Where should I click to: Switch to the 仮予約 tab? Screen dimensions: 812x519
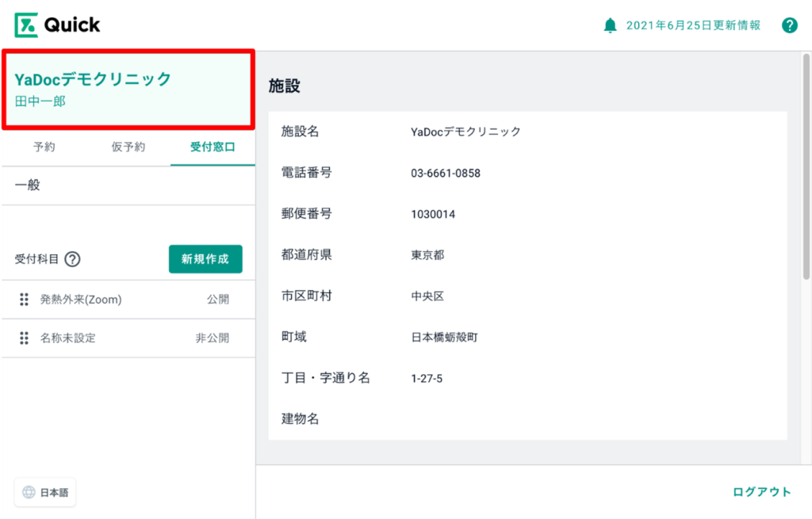point(128,147)
